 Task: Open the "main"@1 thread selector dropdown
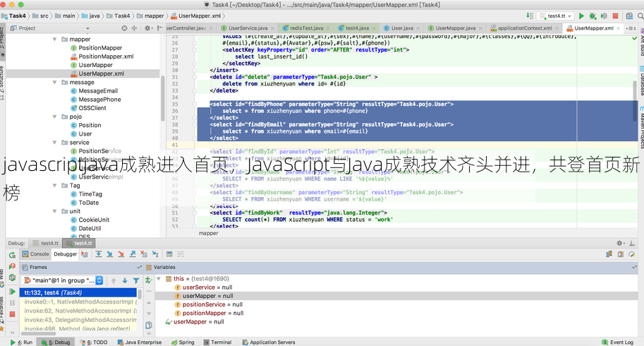tap(63, 280)
